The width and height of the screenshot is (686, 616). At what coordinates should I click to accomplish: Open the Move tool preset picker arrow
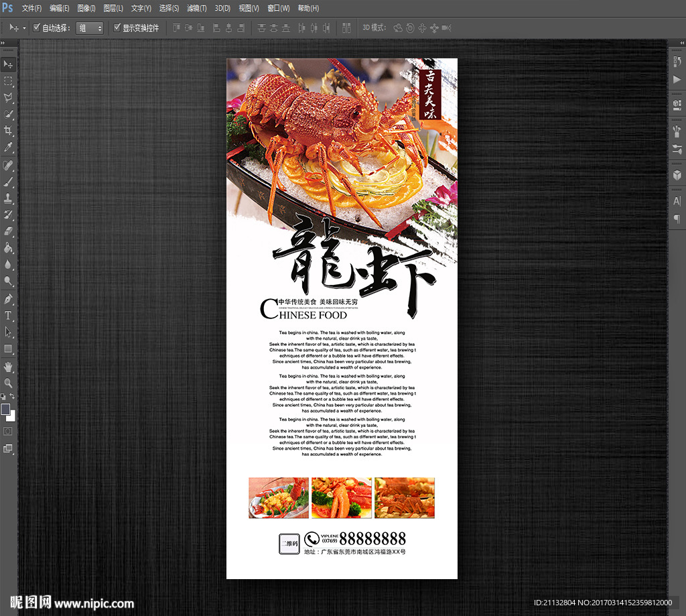(24, 28)
